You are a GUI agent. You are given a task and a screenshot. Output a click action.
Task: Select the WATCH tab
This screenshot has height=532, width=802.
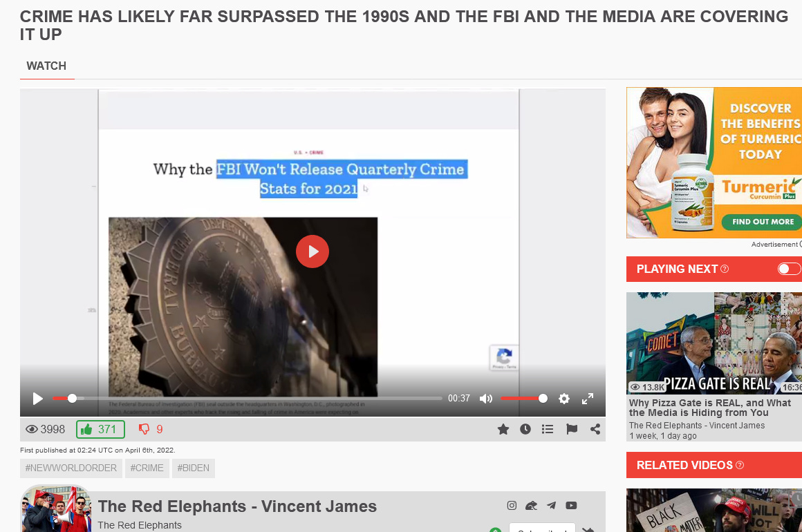(46, 66)
